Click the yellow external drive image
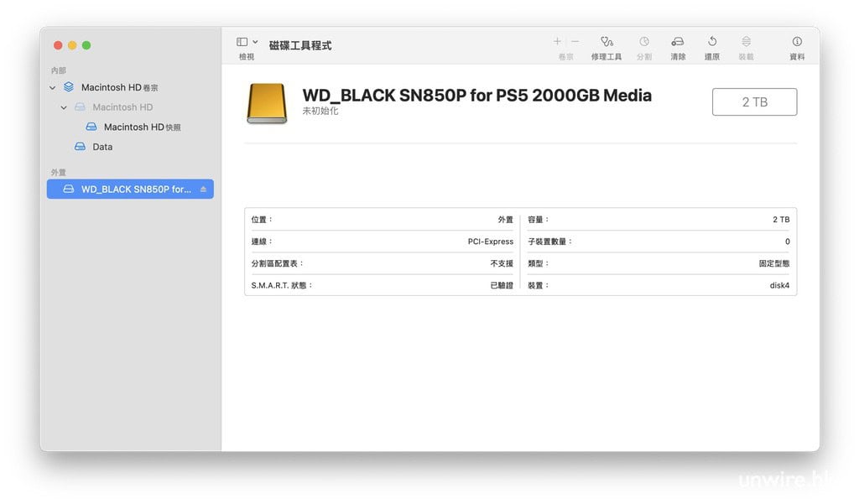Image resolution: width=859 pixels, height=504 pixels. point(267,103)
